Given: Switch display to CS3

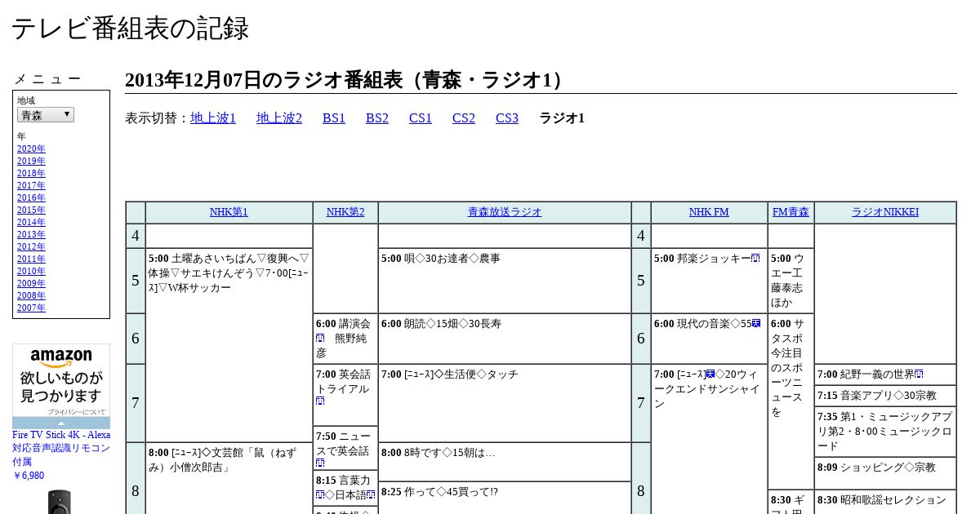Looking at the screenshot, I should 507,118.
